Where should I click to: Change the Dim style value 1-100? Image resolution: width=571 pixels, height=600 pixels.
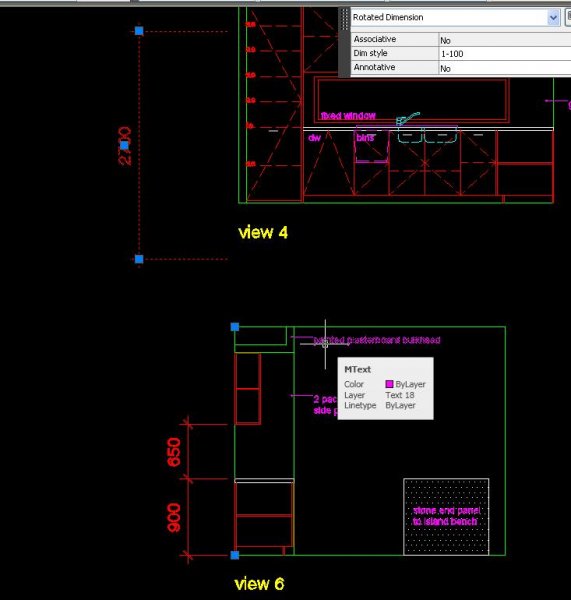(x=504, y=54)
